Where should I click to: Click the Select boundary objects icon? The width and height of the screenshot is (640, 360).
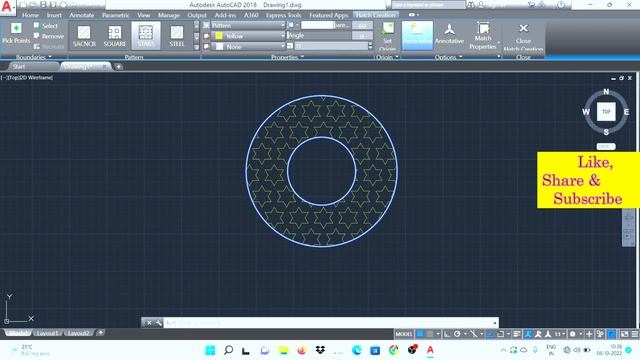(x=36, y=26)
